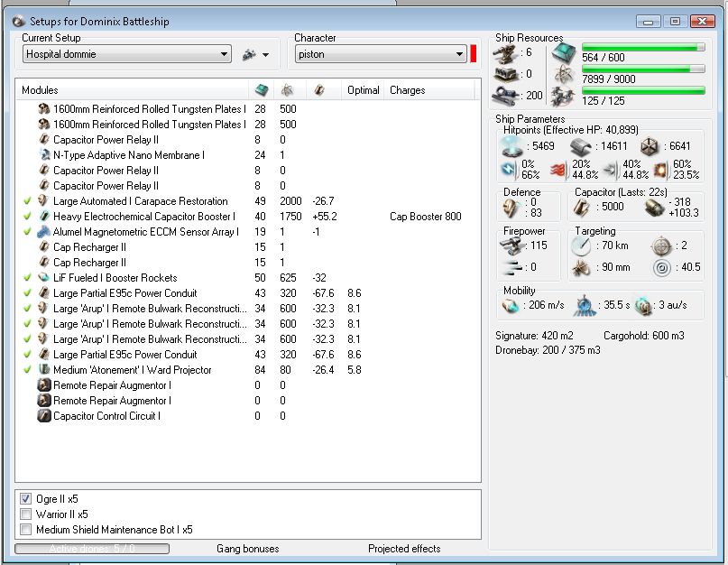Open the Character dropdown showing 'piston'
The height and width of the screenshot is (565, 728).
[x=381, y=54]
